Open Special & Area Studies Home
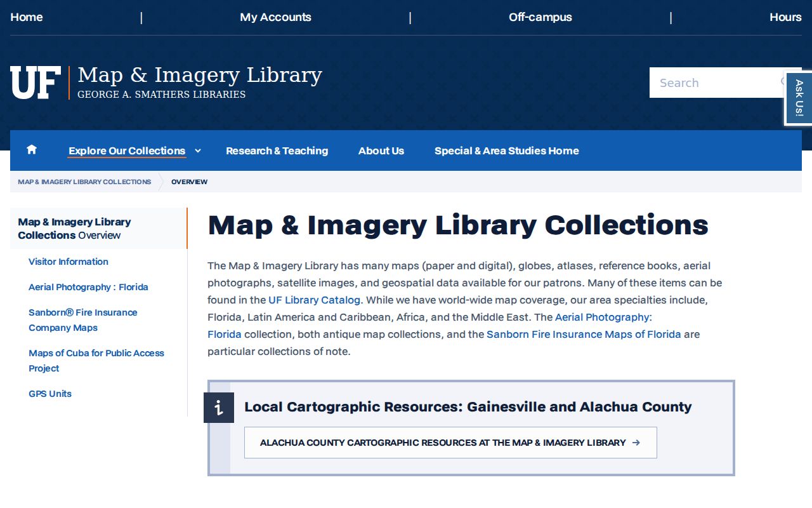Image resolution: width=812 pixels, height=508 pixels. coord(507,150)
